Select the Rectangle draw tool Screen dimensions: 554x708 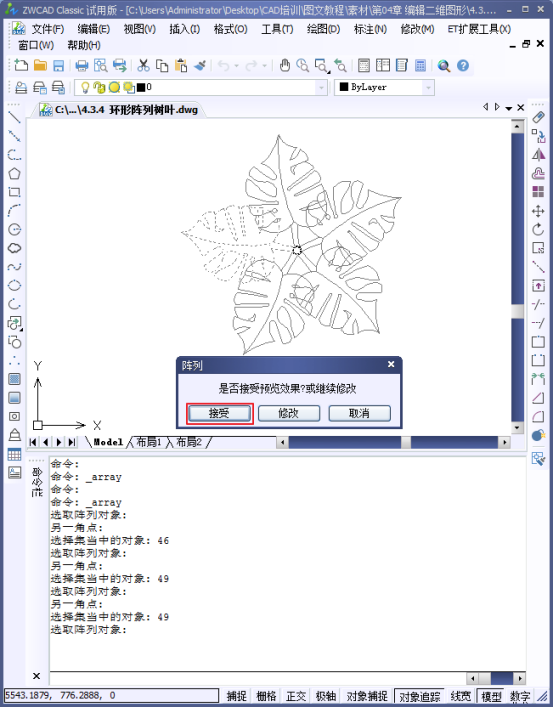pyautogui.click(x=14, y=192)
